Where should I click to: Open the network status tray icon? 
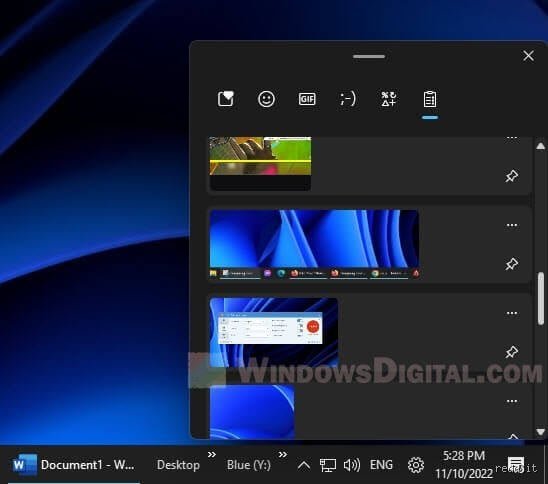328,465
